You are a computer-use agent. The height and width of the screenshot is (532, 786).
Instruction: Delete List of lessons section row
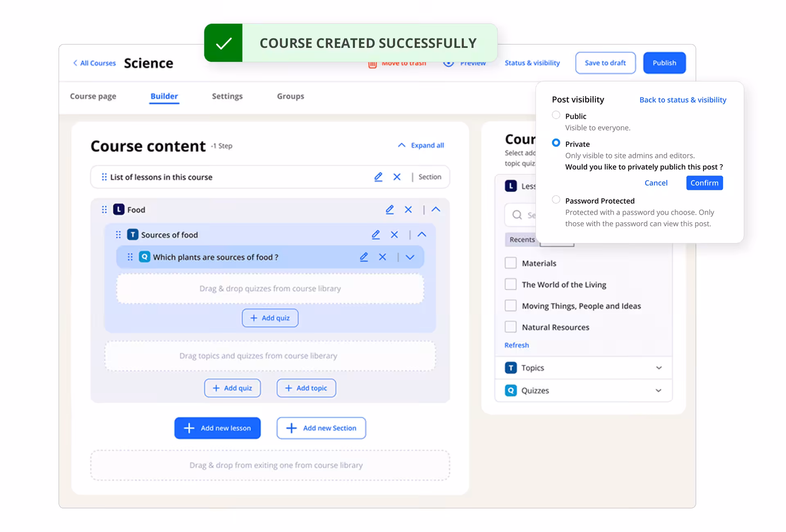point(397,177)
